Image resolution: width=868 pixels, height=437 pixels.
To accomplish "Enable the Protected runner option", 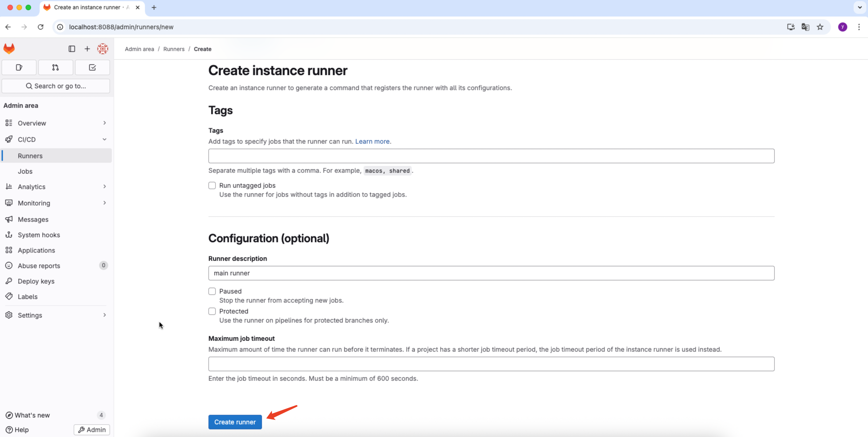I will click(x=212, y=311).
